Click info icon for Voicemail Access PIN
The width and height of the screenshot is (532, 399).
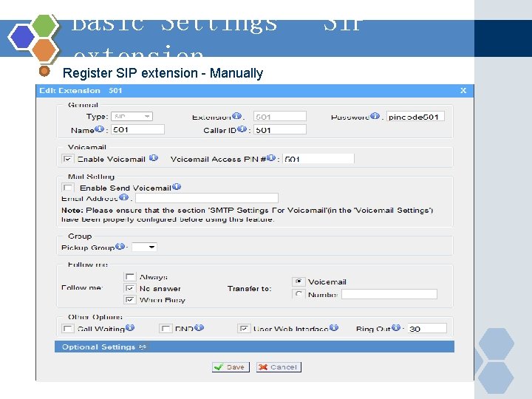coord(270,158)
